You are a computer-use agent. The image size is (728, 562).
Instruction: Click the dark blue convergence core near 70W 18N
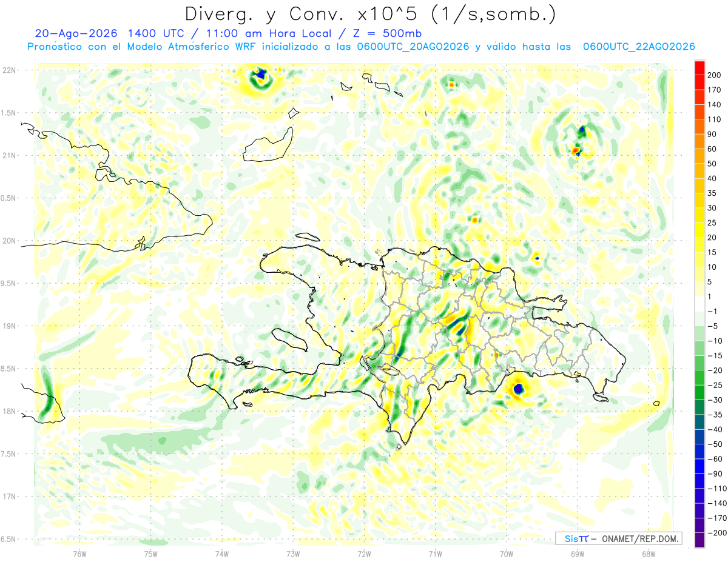518,389
